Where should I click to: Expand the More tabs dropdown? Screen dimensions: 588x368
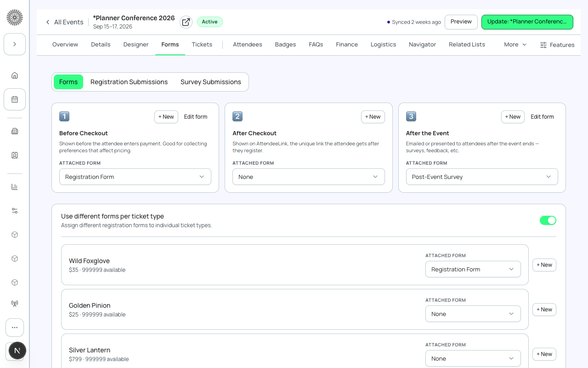pyautogui.click(x=515, y=45)
